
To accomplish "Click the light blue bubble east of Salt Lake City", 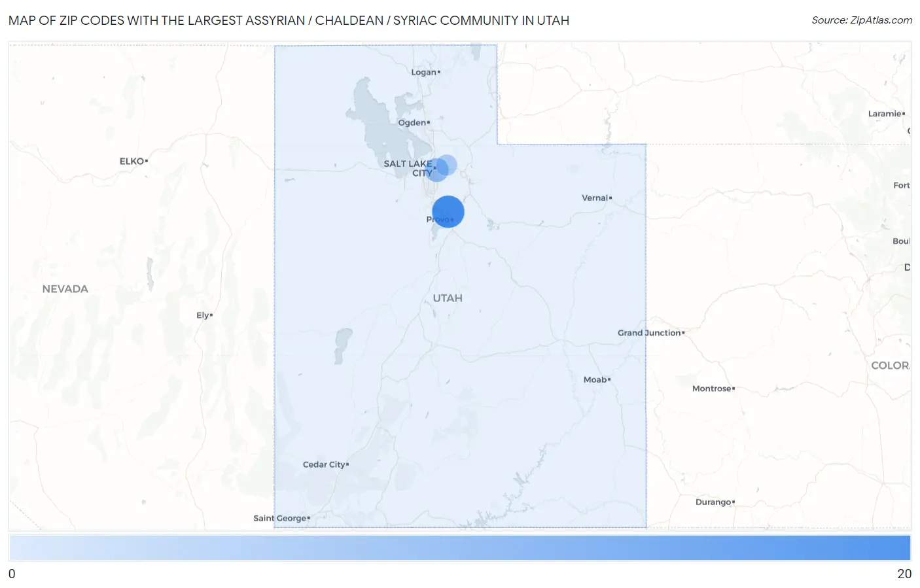I will coord(447,165).
